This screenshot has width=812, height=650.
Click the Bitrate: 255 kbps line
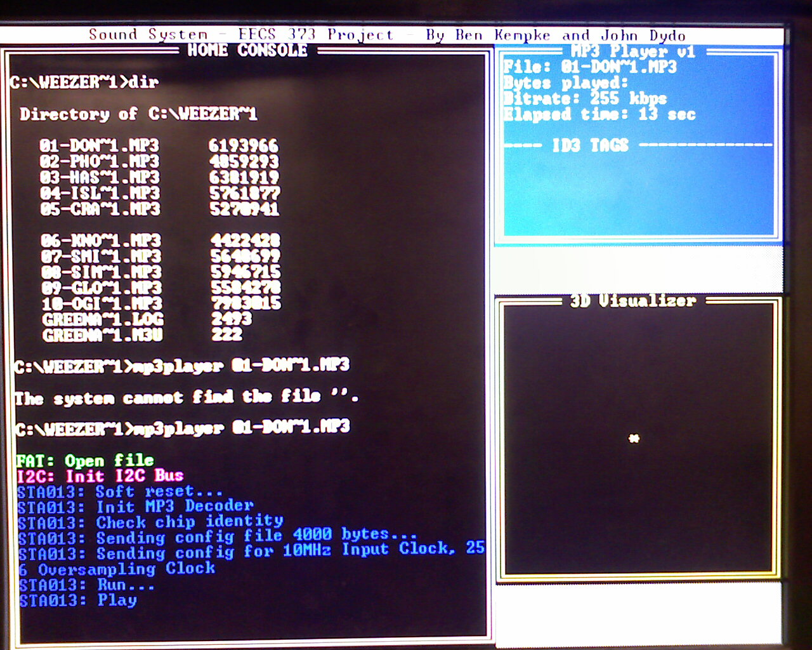click(x=584, y=98)
